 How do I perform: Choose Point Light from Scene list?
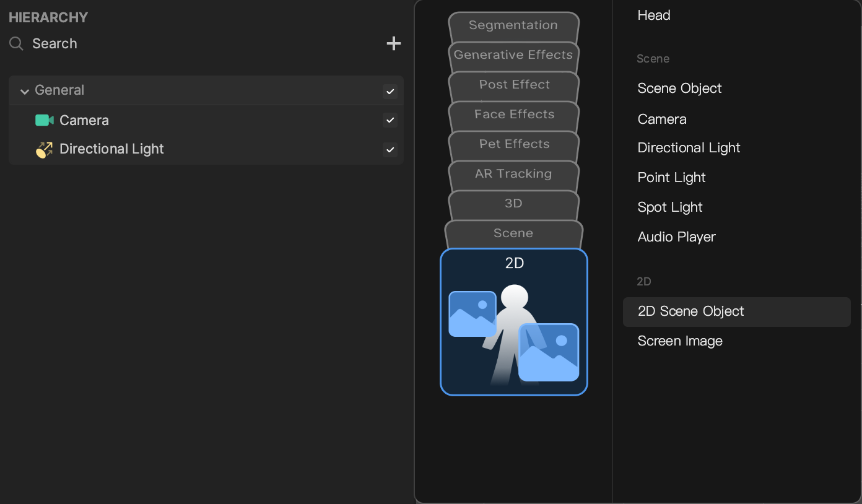671,178
